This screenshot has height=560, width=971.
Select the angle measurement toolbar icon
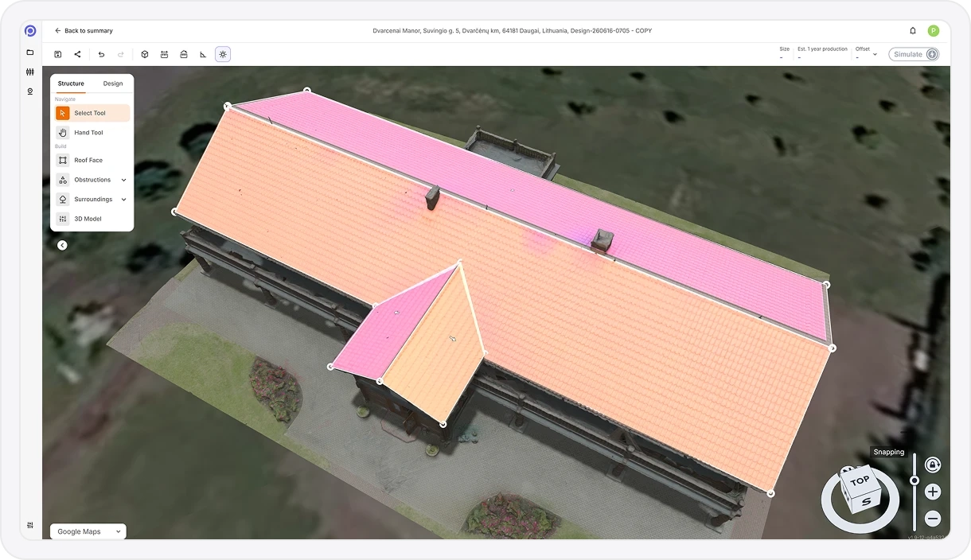[x=203, y=54]
